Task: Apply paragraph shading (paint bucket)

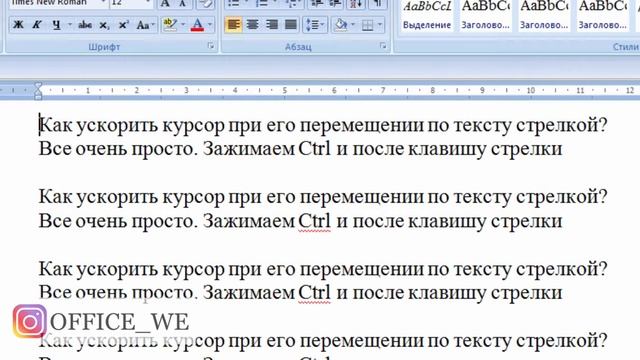Action: coord(341,25)
